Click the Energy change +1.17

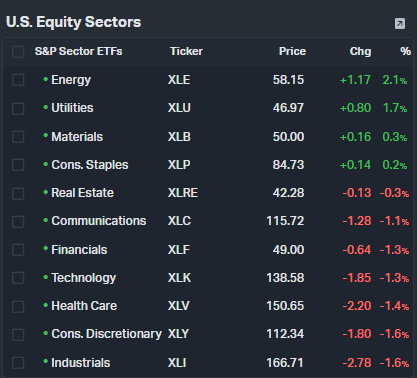click(x=355, y=80)
